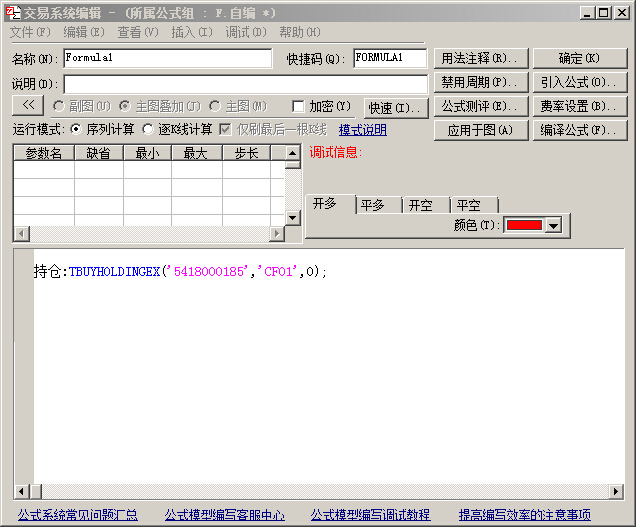
Task: Click the '5418000185' string in code
Action: click(208, 271)
